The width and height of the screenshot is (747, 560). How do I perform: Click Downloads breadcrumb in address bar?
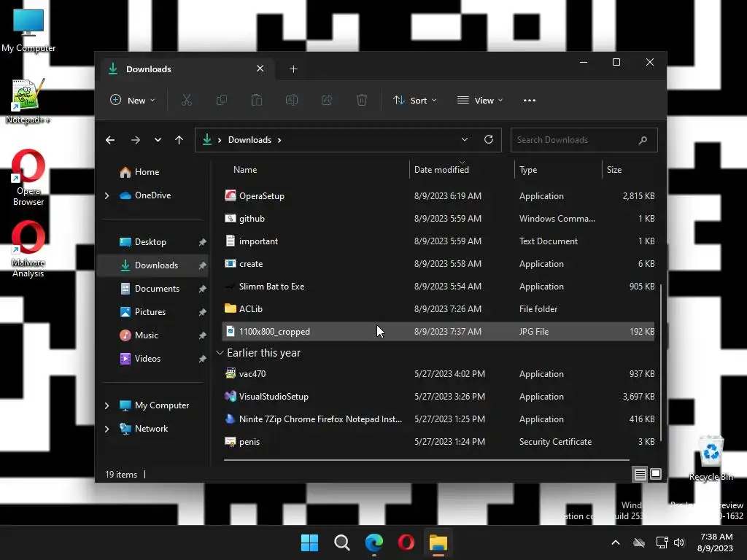249,140
